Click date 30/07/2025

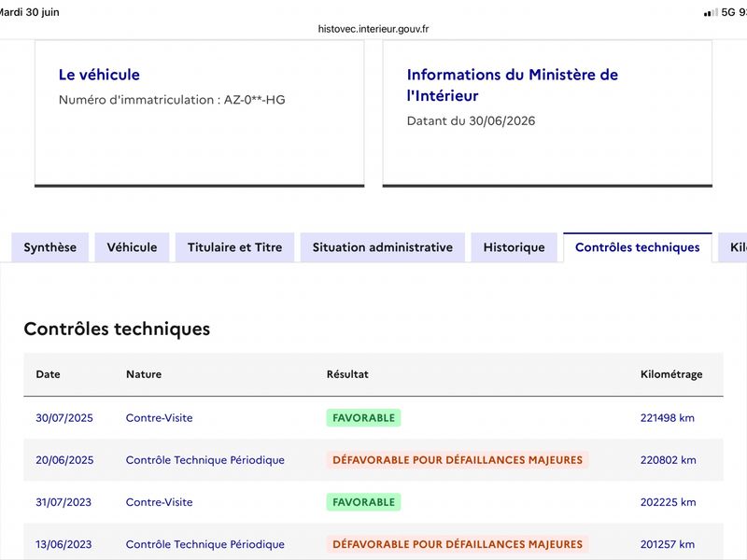64,418
